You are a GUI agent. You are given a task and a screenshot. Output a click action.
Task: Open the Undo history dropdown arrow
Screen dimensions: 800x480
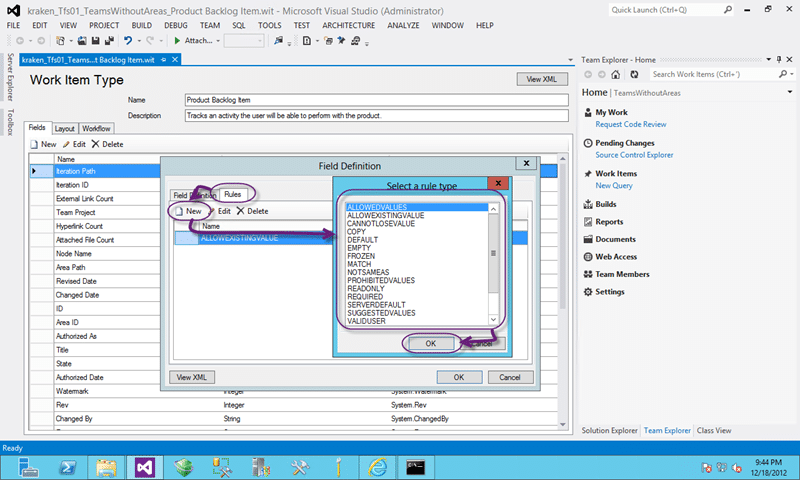[x=139, y=41]
